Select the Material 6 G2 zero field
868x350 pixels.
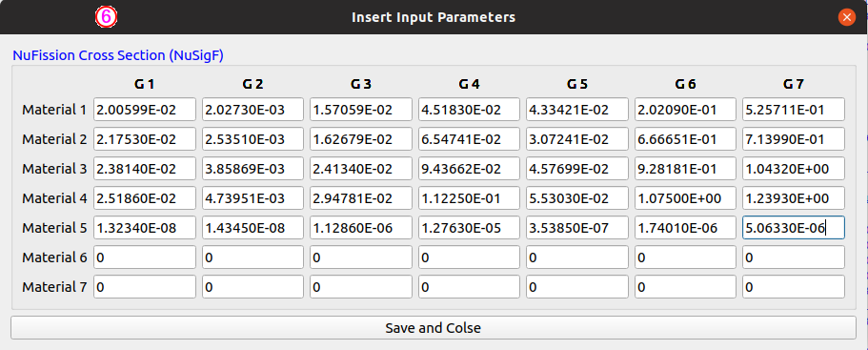(253, 257)
